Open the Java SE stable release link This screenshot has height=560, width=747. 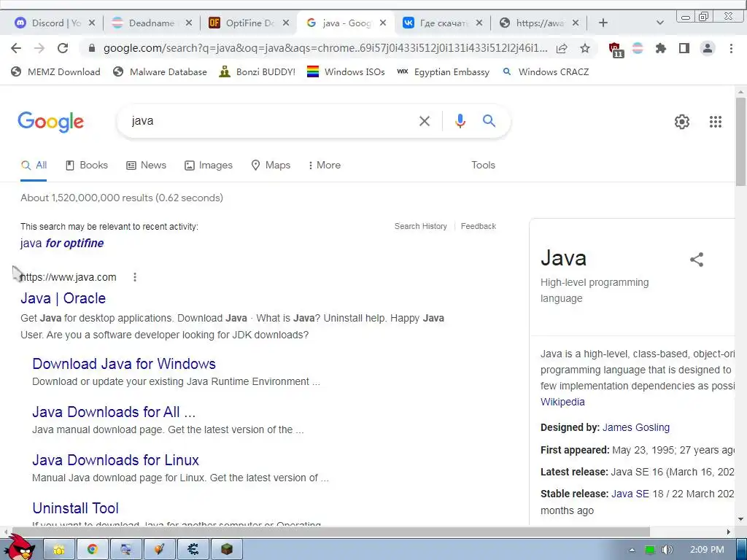pyautogui.click(x=630, y=494)
